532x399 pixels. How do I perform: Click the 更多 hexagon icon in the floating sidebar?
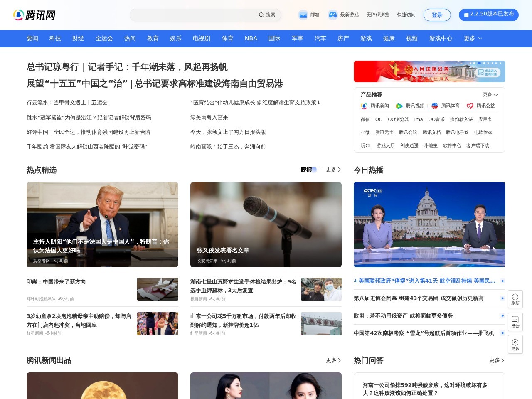pyautogui.click(x=515, y=344)
